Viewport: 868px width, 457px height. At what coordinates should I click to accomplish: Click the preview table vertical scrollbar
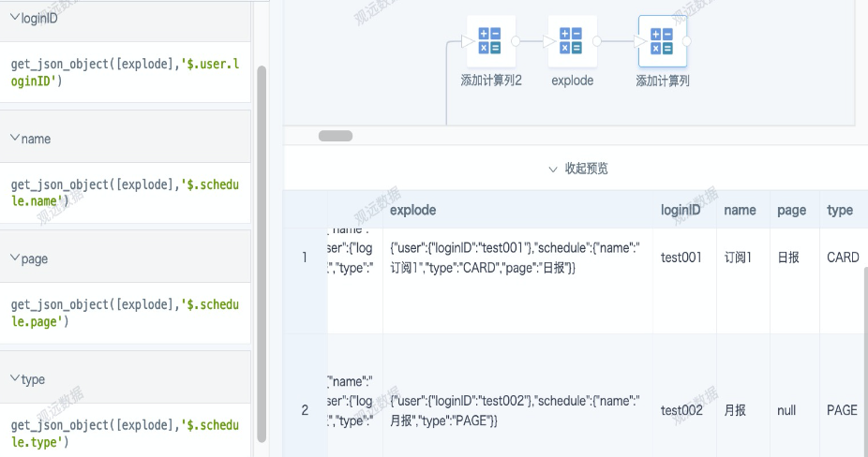pyautogui.click(x=864, y=360)
